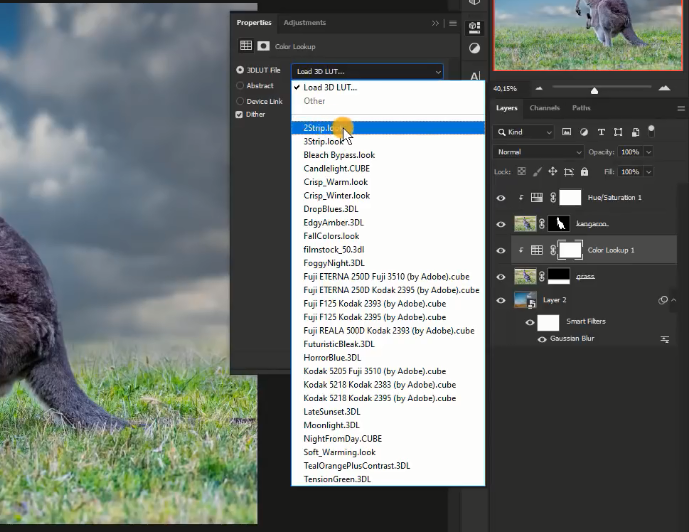The width and height of the screenshot is (689, 532).
Task: Select the 3DLUT File radio button
Action: [x=240, y=70]
